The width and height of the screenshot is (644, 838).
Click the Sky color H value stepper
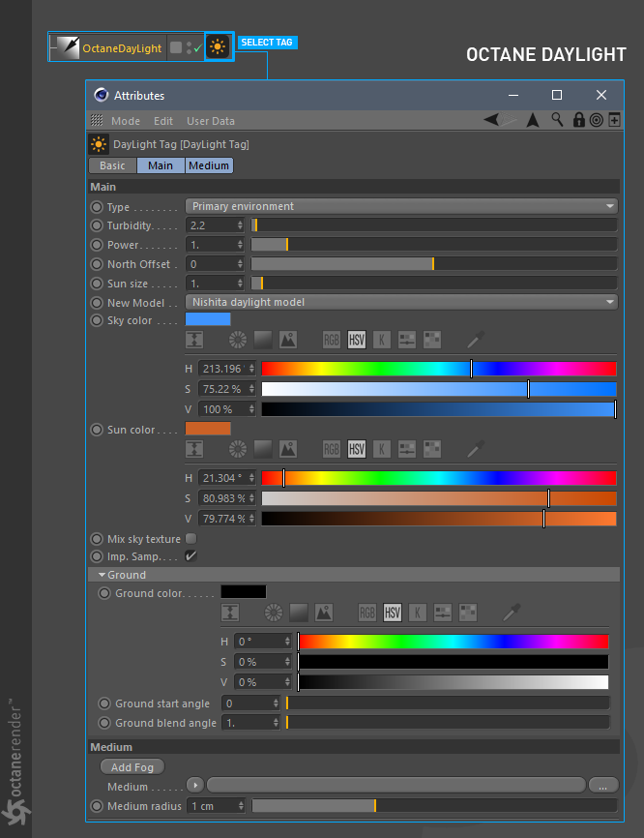pyautogui.click(x=251, y=369)
